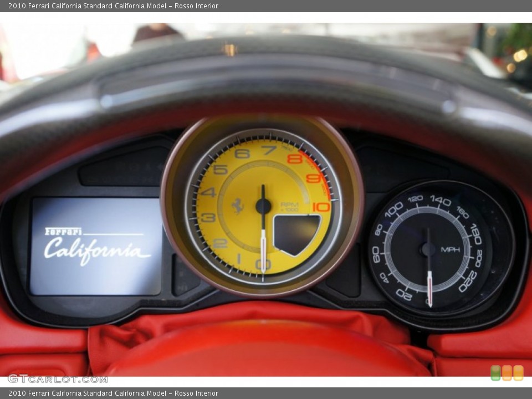The height and width of the screenshot is (399, 532).
Task: Click the rightmost yellow square in the corner logo
Action: pos(518,373)
